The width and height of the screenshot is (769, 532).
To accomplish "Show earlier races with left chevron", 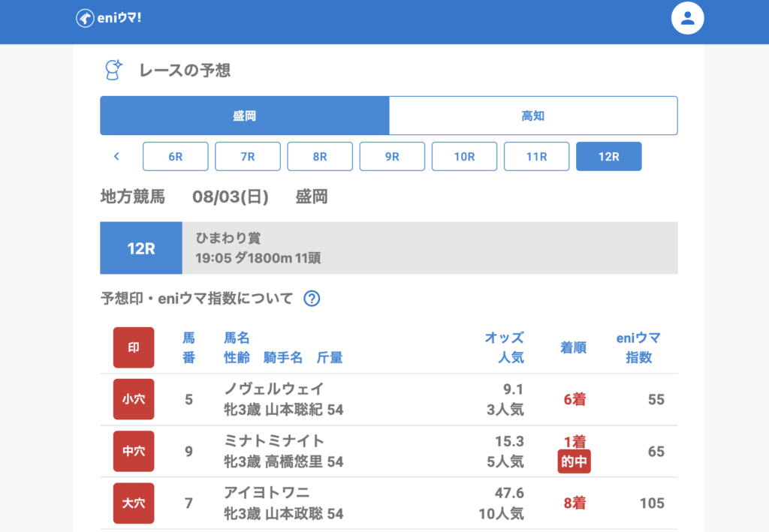I will [x=116, y=157].
